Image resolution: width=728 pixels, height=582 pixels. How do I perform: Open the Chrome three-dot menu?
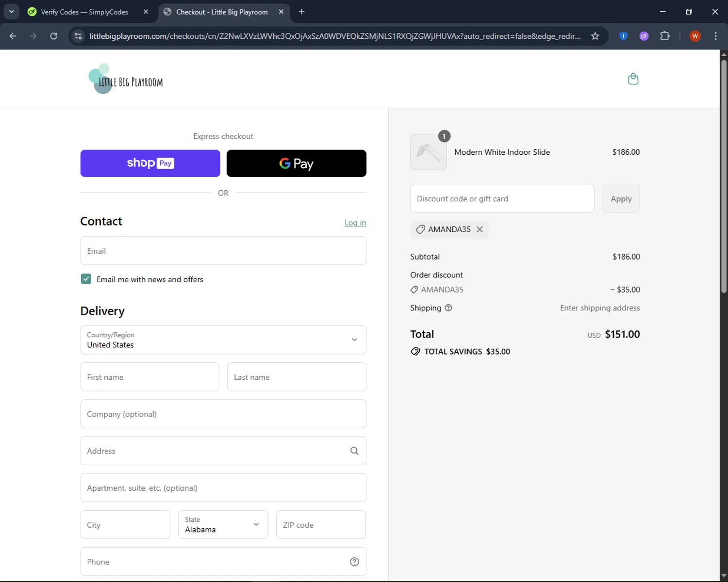[x=715, y=36]
